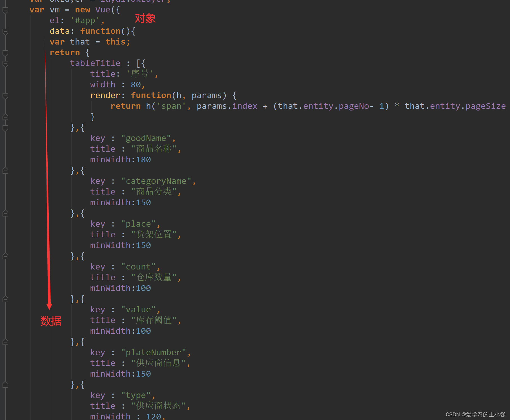Collapse the fold marker beside 'render: function(h, params) {'

pyautogui.click(x=5, y=96)
